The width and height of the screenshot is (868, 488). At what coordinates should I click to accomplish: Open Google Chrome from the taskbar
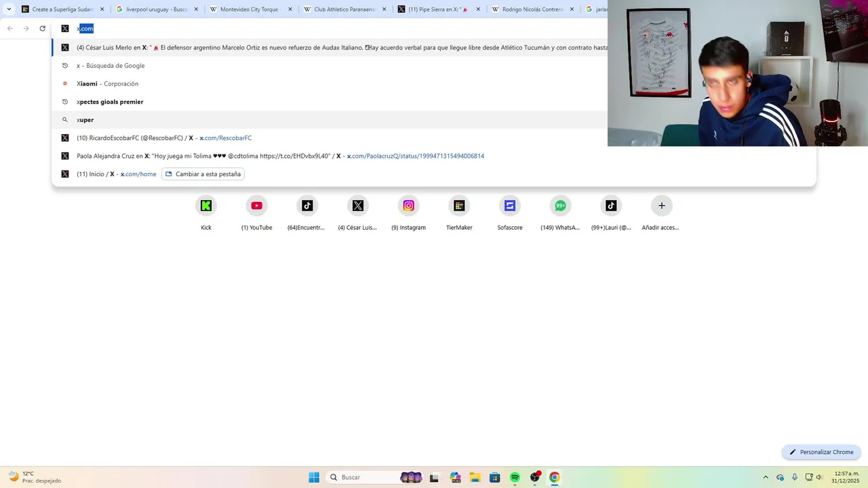[555, 477]
